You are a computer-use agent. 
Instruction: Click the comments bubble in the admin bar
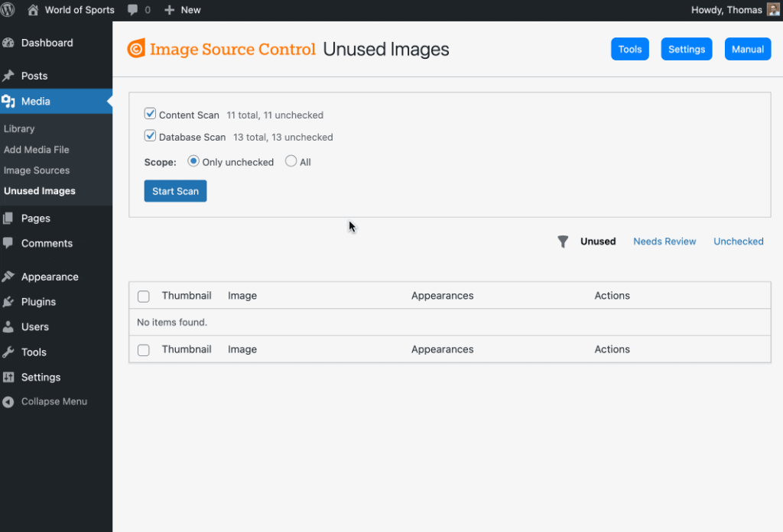tap(133, 10)
